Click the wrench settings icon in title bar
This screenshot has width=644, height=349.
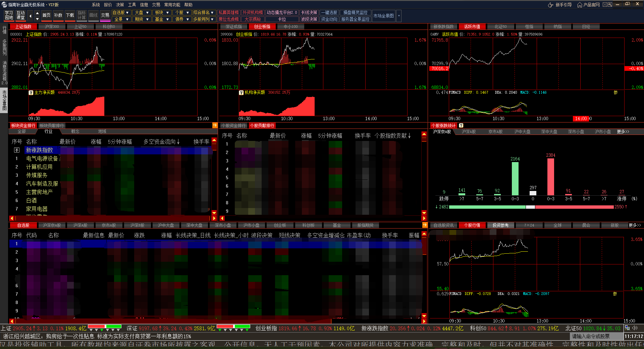[x=610, y=5]
